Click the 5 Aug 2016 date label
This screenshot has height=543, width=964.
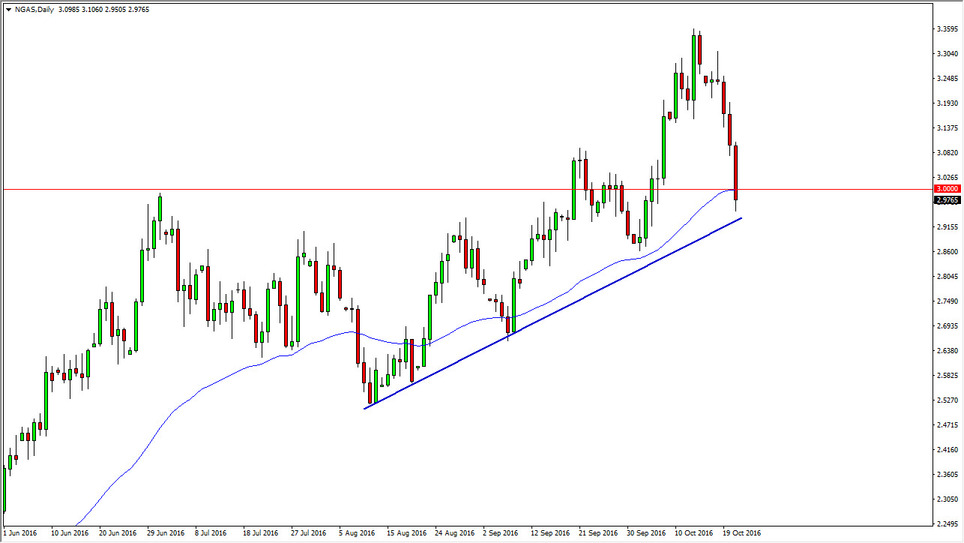(357, 533)
